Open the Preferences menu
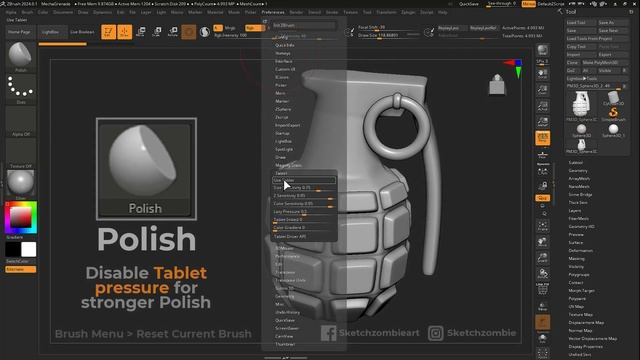 click(273, 12)
